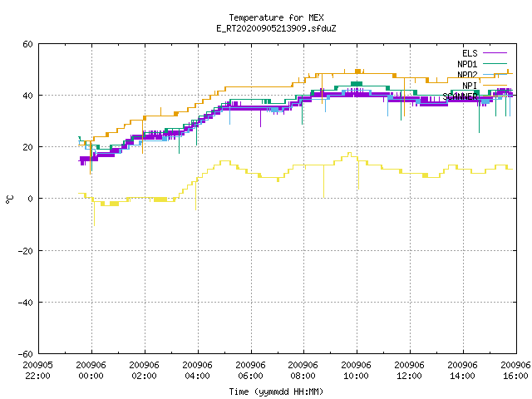Click the y-axis label 0
Image resolution: width=532 pixels, height=399 pixels.
[30, 199]
